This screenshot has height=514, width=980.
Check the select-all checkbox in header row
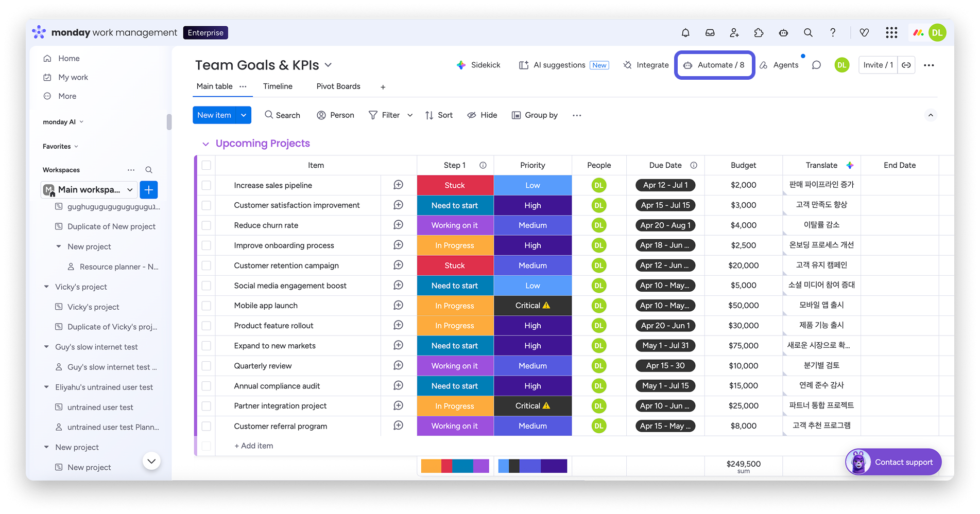click(x=207, y=165)
